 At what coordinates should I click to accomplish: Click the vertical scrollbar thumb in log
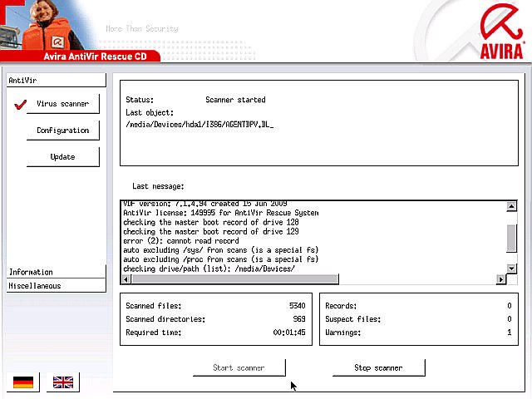511,239
